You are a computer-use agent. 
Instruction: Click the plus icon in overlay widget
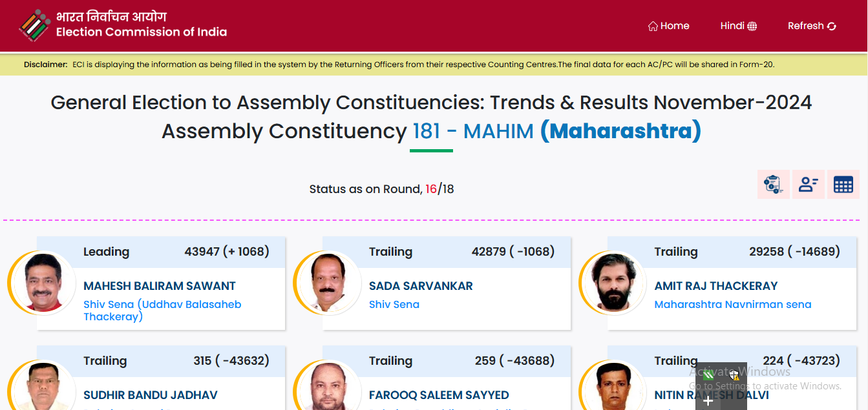coord(708,401)
